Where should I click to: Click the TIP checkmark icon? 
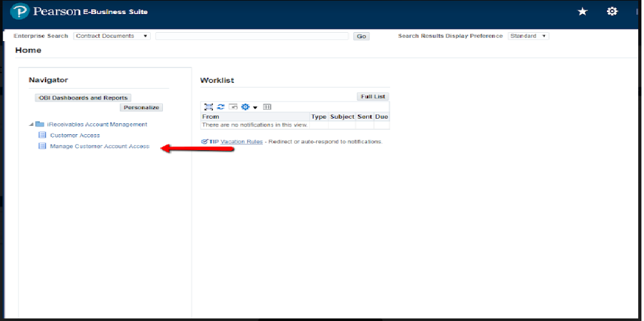pyautogui.click(x=204, y=141)
